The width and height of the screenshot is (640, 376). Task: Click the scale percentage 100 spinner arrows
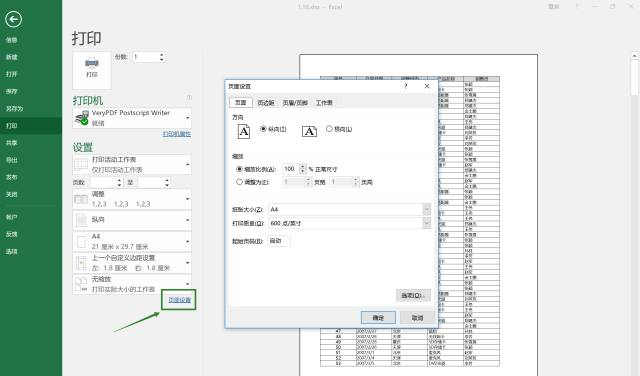[303, 169]
